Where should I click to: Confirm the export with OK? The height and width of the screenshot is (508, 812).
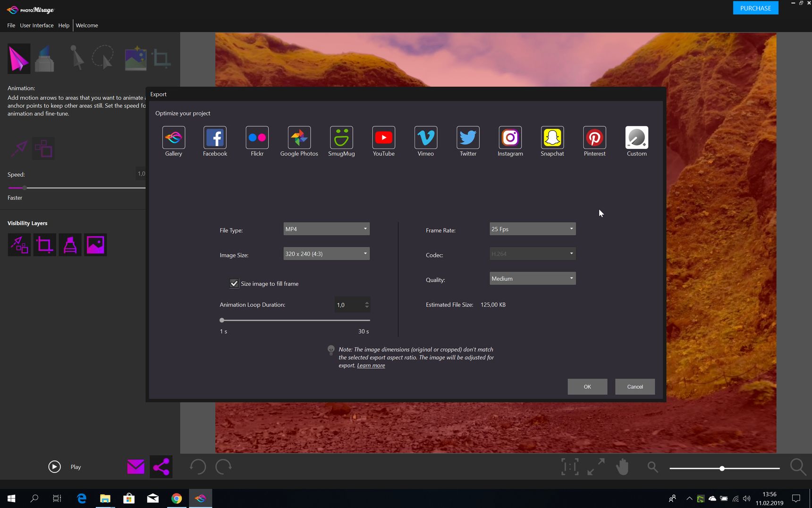[587, 387]
